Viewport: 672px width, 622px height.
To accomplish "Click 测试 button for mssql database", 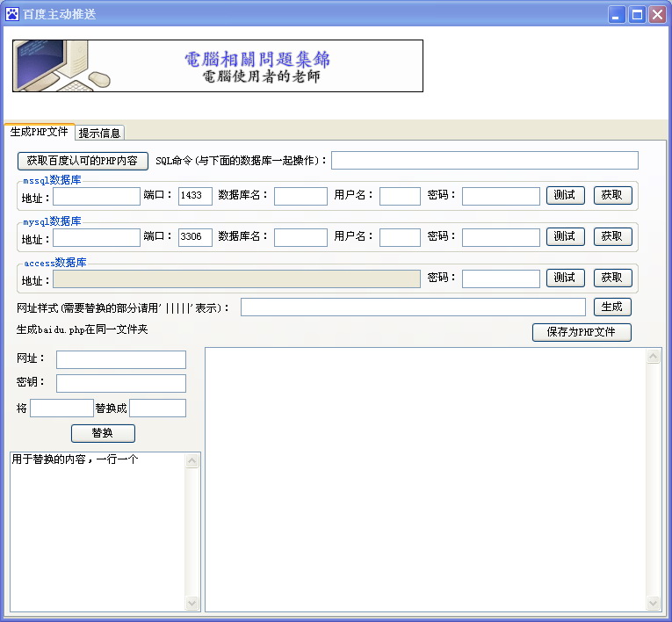I will pyautogui.click(x=566, y=196).
